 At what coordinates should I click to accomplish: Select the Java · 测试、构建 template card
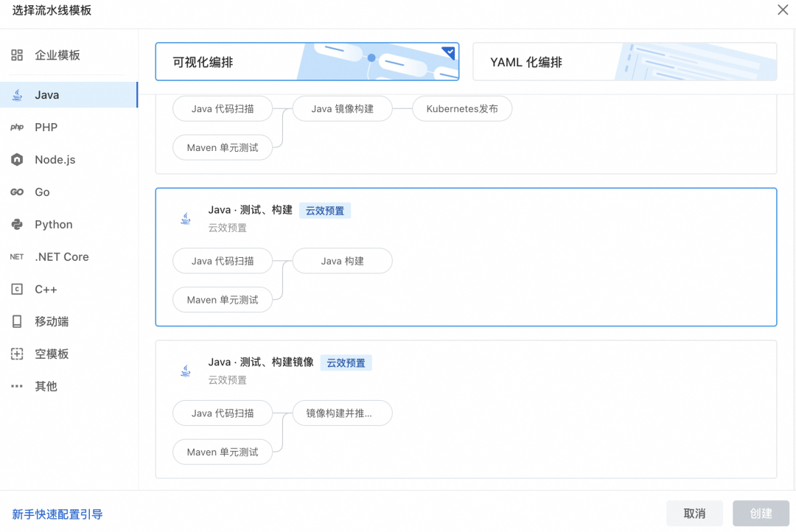point(466,256)
